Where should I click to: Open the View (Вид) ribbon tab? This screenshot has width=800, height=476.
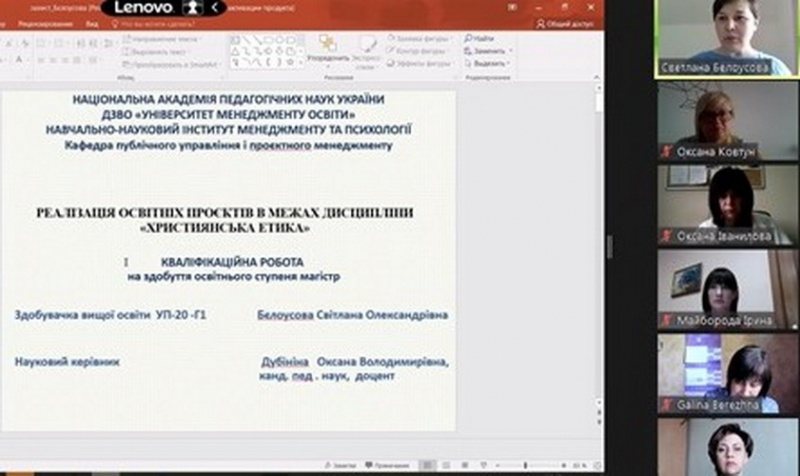pyautogui.click(x=92, y=24)
